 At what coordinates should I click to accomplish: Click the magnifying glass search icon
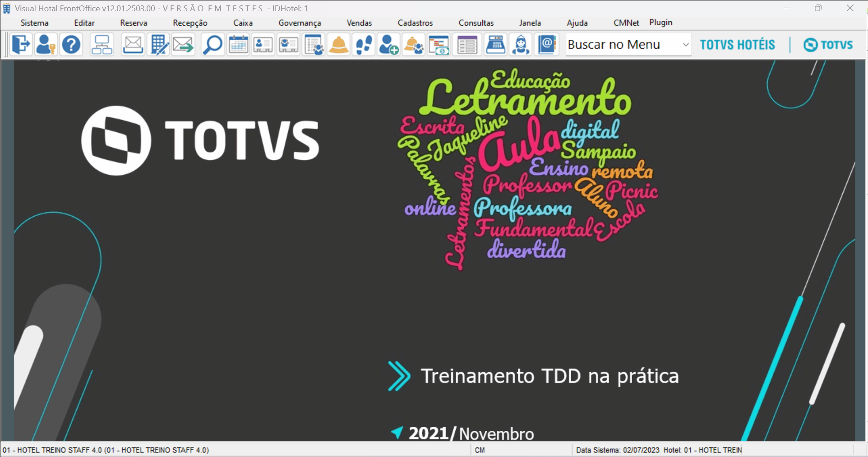[212, 45]
